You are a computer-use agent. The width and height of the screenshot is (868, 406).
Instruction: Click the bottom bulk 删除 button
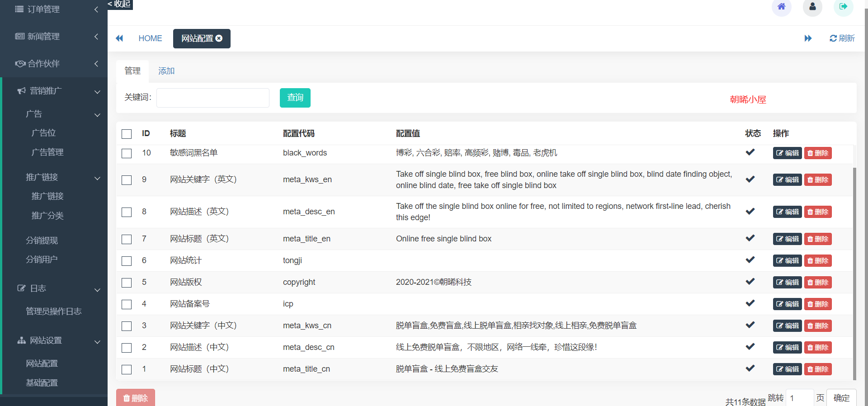[135, 398]
